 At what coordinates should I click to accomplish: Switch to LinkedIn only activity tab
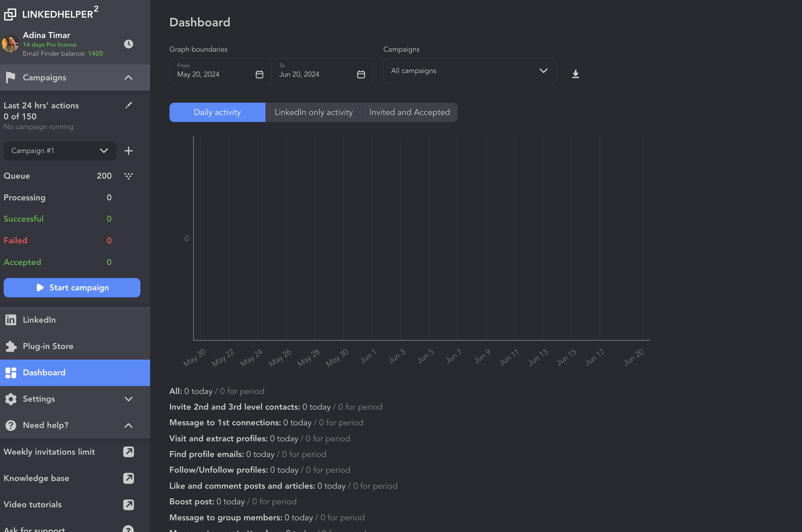314,112
